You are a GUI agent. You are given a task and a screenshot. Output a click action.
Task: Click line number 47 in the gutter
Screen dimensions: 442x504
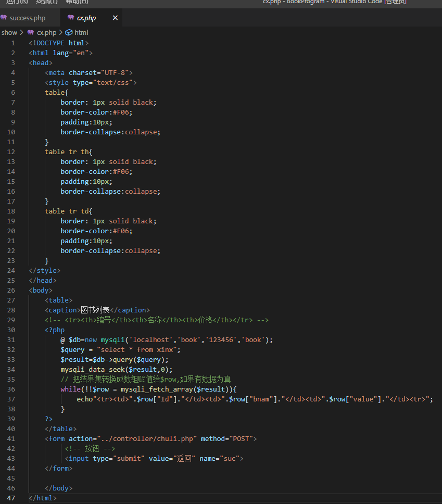(x=11, y=498)
